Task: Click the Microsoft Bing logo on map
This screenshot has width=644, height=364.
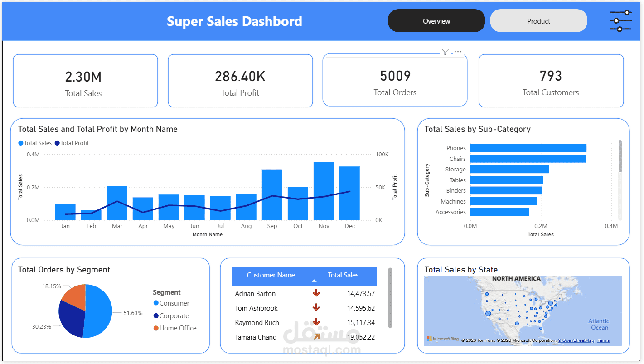Action: 443,339
